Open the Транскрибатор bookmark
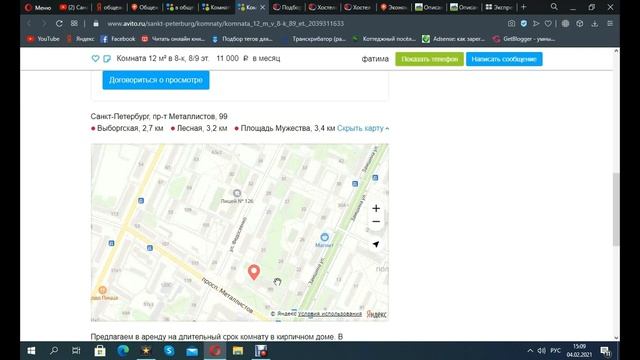The width and height of the screenshot is (640, 360). coord(314,39)
